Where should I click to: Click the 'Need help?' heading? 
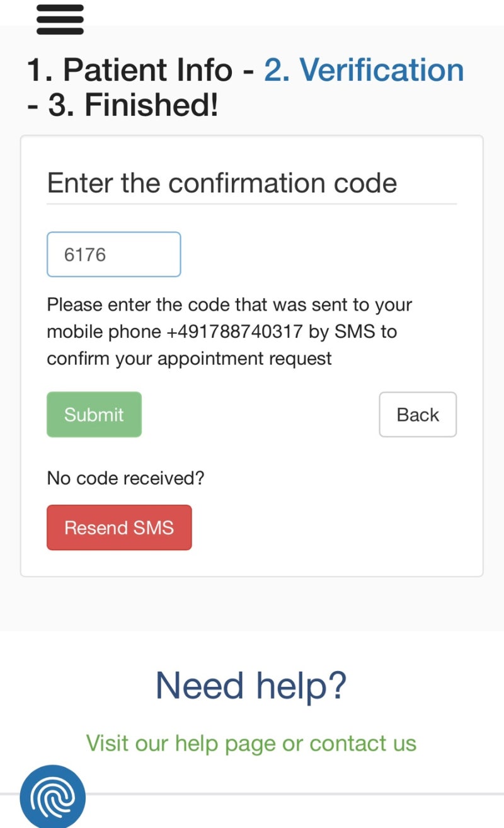(x=251, y=686)
